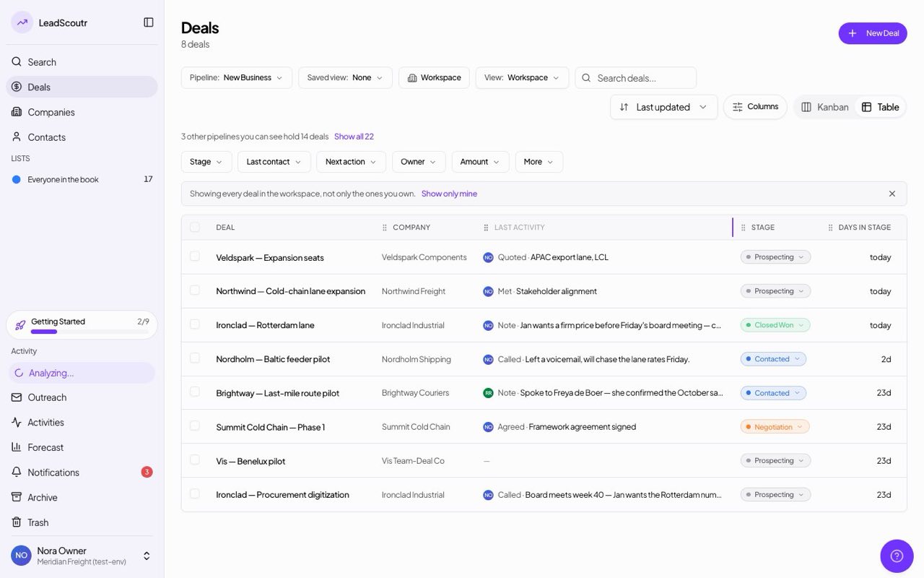Click the red notifications count badge

[x=147, y=472]
